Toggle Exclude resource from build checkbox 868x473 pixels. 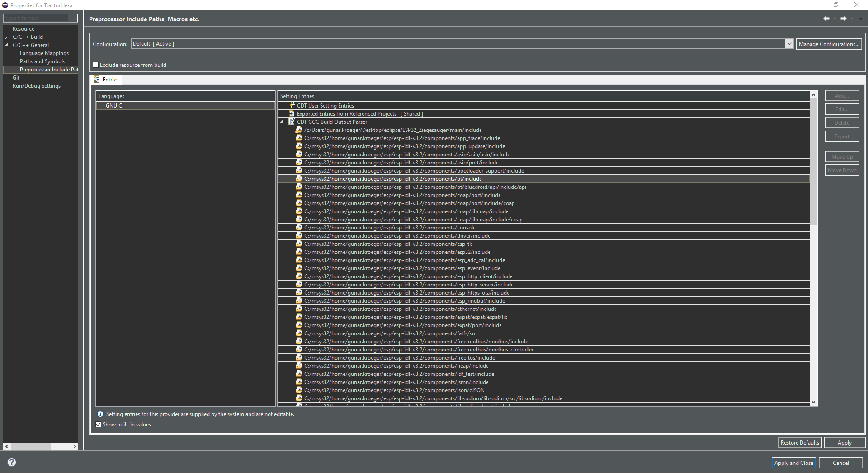click(x=96, y=65)
